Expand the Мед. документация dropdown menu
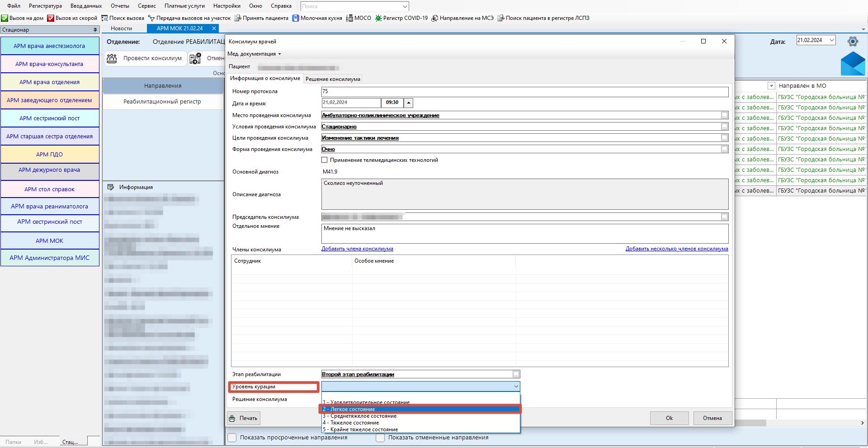868x448 pixels. click(254, 54)
